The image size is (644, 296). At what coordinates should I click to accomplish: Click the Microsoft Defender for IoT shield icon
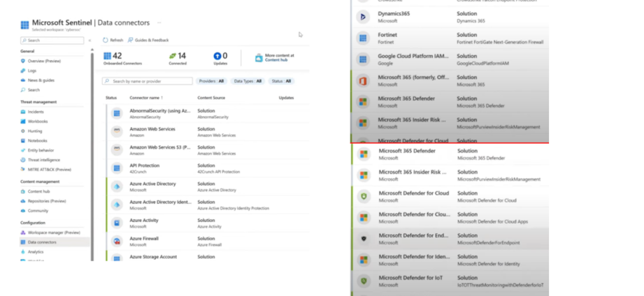(364, 281)
